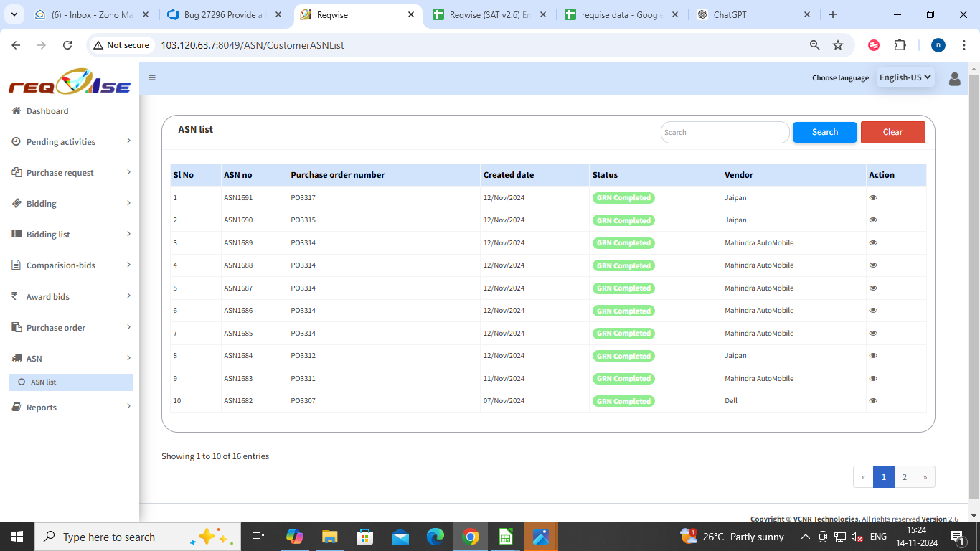This screenshot has width=980, height=551.
Task: View details eye icon for ASN1690
Action: coord(873,220)
